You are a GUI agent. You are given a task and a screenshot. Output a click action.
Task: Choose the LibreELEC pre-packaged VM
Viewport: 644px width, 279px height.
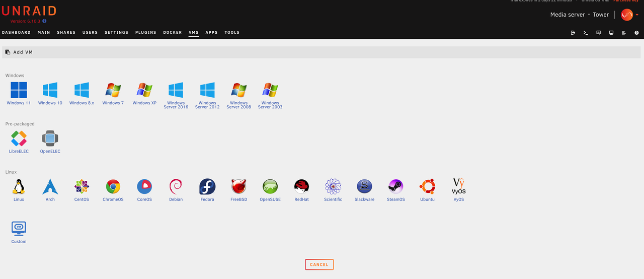pyautogui.click(x=19, y=142)
